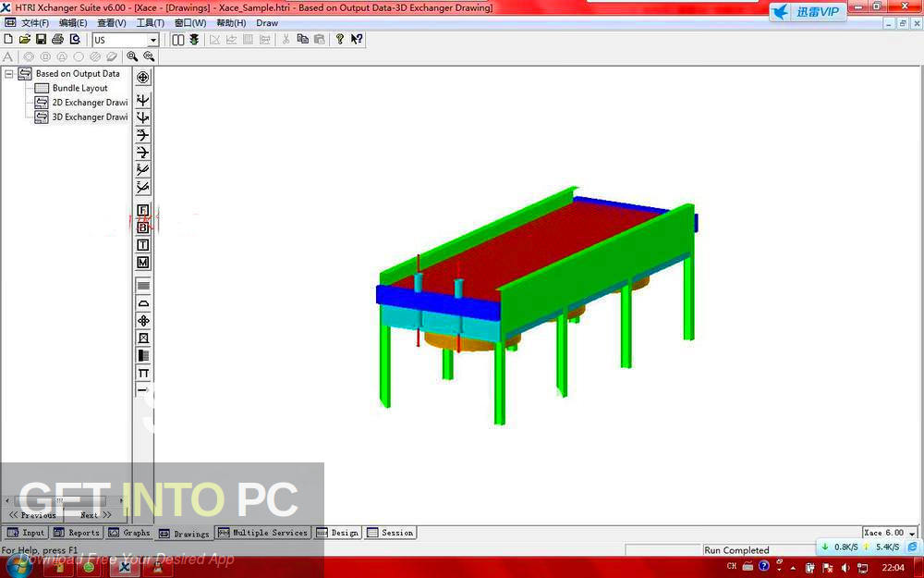The image size is (924, 578).
Task: Open the Windows Start button
Action: point(17,566)
